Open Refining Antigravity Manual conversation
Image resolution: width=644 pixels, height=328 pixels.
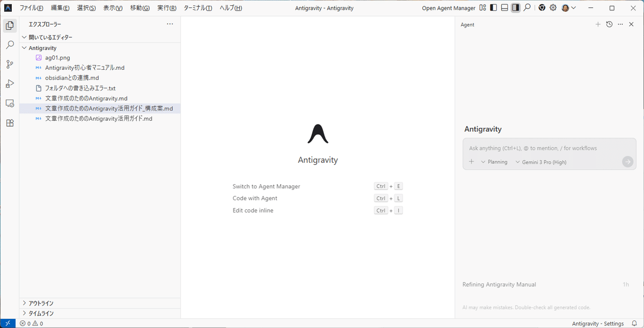[x=545, y=285]
